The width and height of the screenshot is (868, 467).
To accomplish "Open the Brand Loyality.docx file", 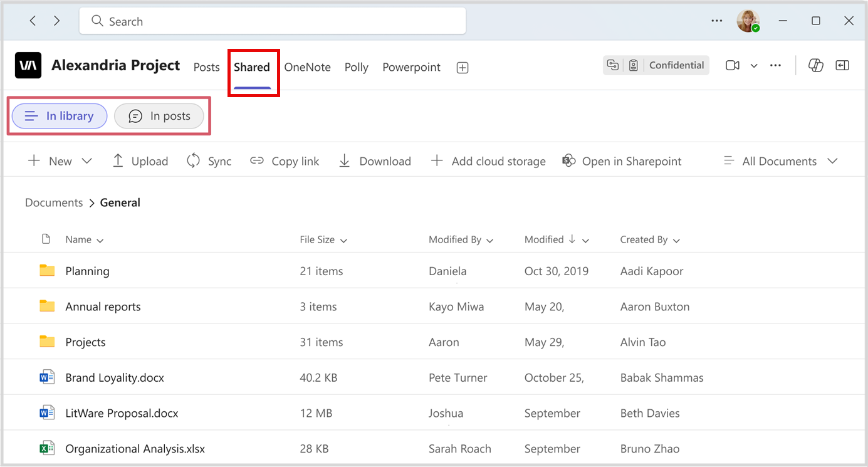I will [114, 377].
